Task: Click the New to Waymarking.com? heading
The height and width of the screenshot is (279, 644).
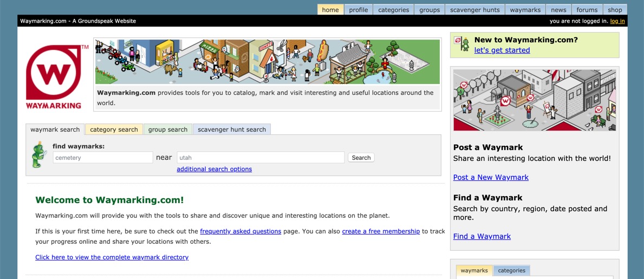Action: 526,40
